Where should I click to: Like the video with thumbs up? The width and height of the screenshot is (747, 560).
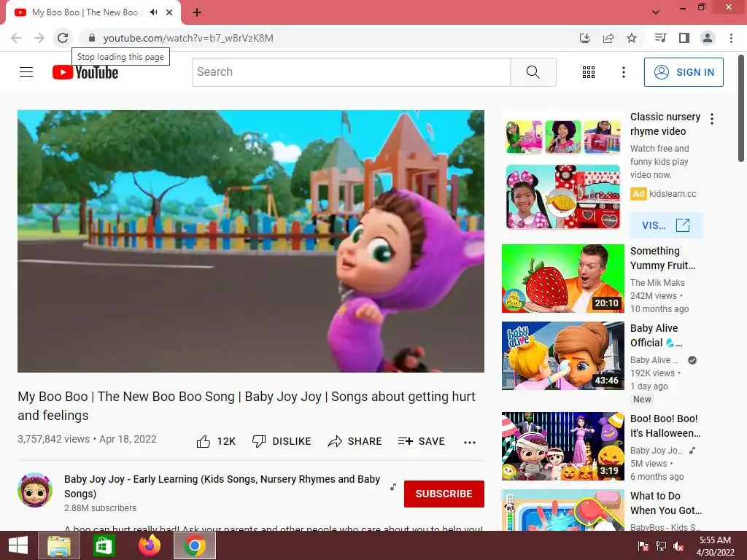coord(216,441)
